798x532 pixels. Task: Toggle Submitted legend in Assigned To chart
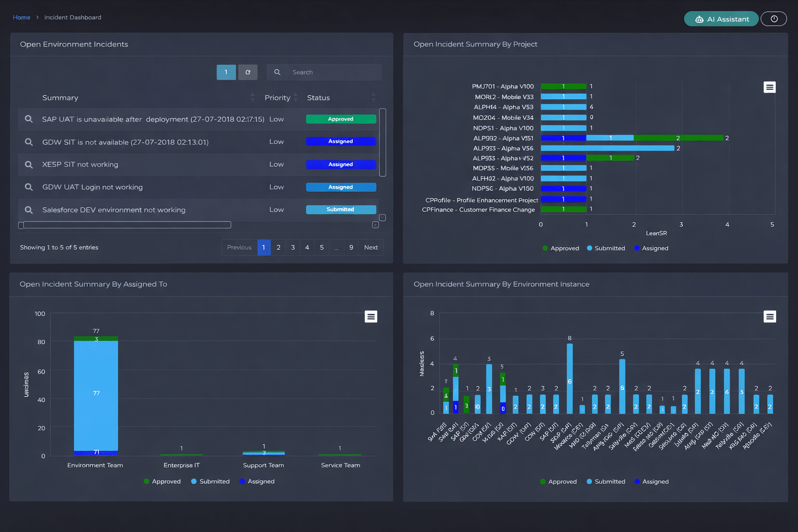click(210, 482)
